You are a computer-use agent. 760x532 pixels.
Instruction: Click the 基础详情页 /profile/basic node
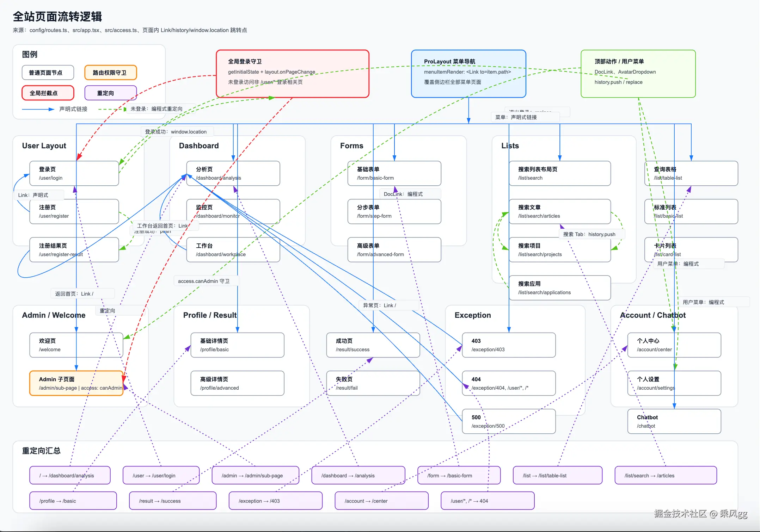[x=237, y=345]
